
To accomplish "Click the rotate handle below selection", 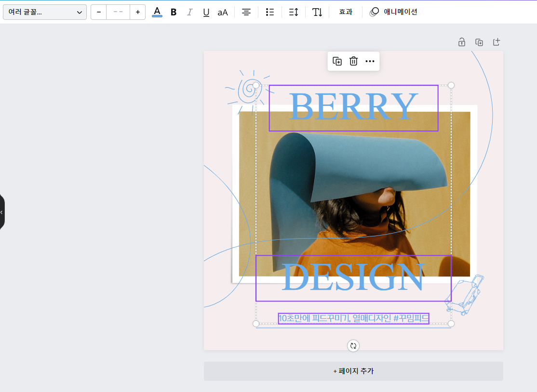I will [353, 346].
